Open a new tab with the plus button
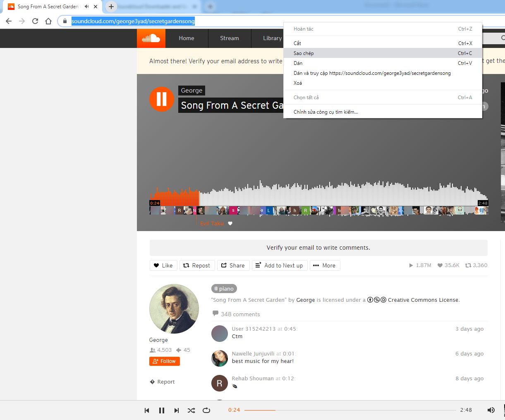 [111, 7]
